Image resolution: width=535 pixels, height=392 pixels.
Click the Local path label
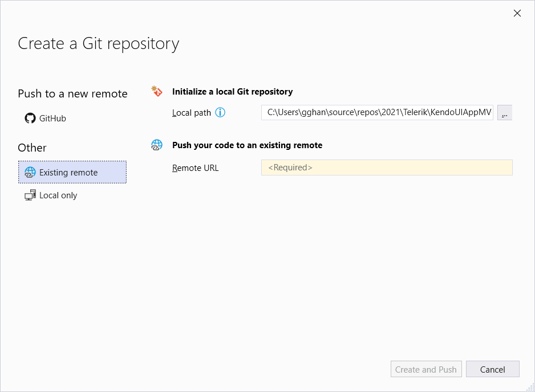[192, 113]
